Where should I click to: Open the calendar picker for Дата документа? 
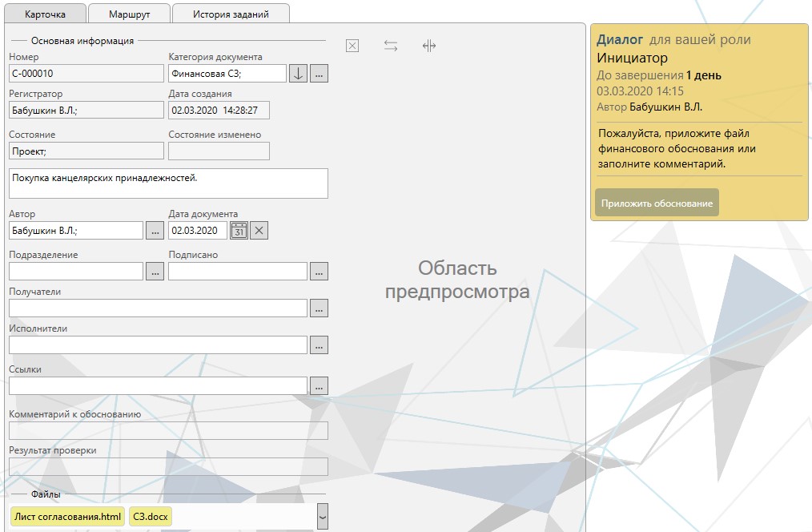[239, 231]
